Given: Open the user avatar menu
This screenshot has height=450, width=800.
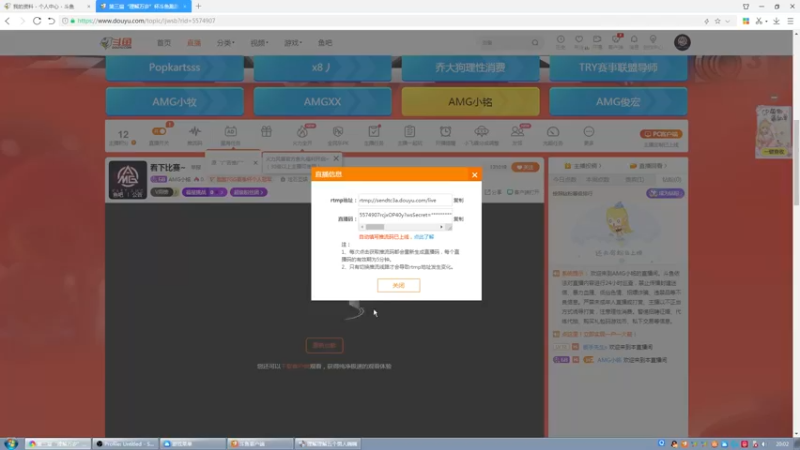Looking at the screenshot, I should tap(682, 42).
